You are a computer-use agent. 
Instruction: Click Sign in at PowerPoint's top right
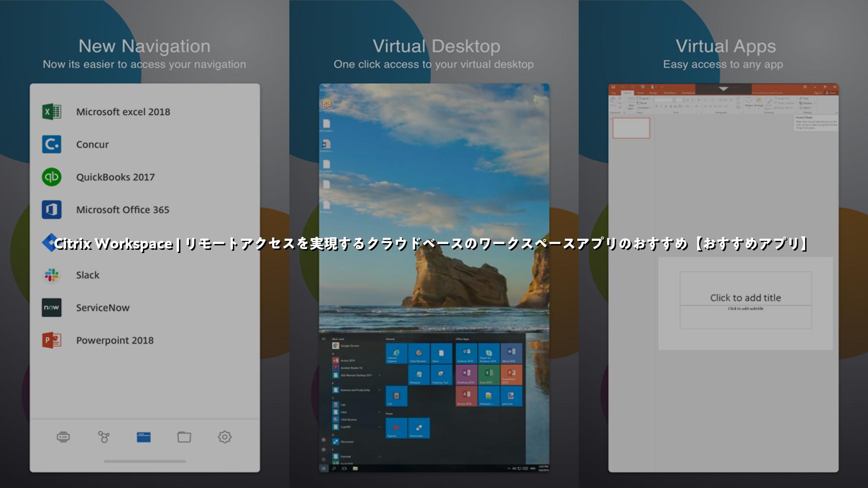pos(818,93)
